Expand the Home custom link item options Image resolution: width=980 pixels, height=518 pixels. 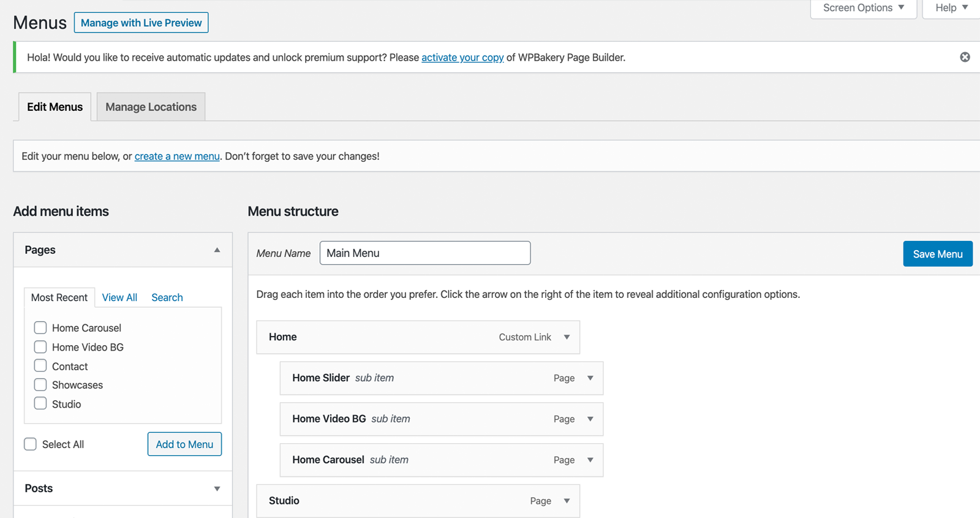pyautogui.click(x=567, y=337)
